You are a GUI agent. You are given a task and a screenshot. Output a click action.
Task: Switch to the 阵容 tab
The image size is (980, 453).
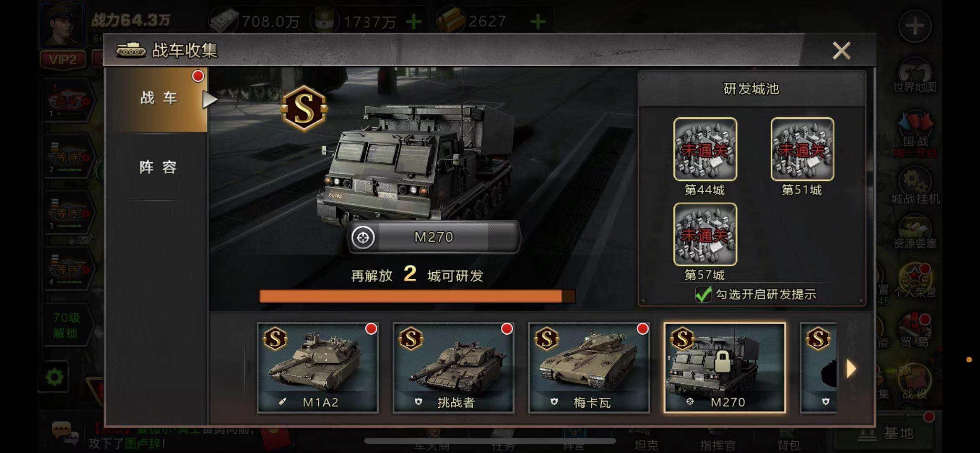tap(158, 167)
